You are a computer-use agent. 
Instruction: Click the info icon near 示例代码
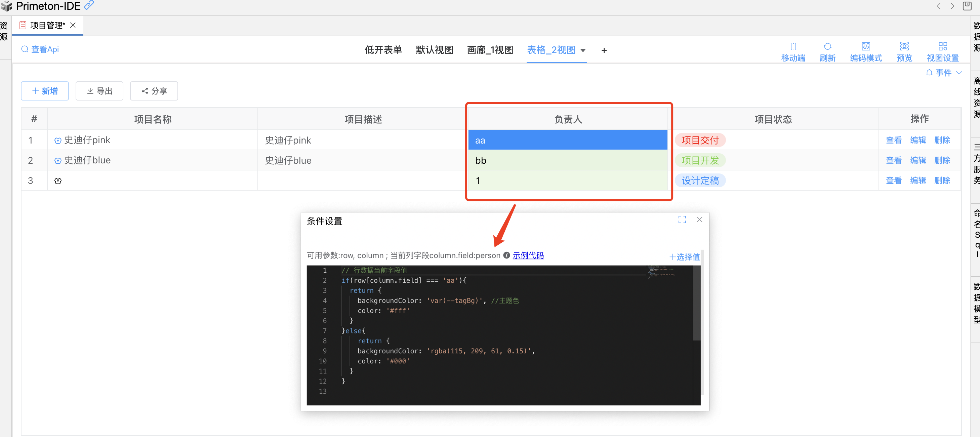[x=506, y=255]
